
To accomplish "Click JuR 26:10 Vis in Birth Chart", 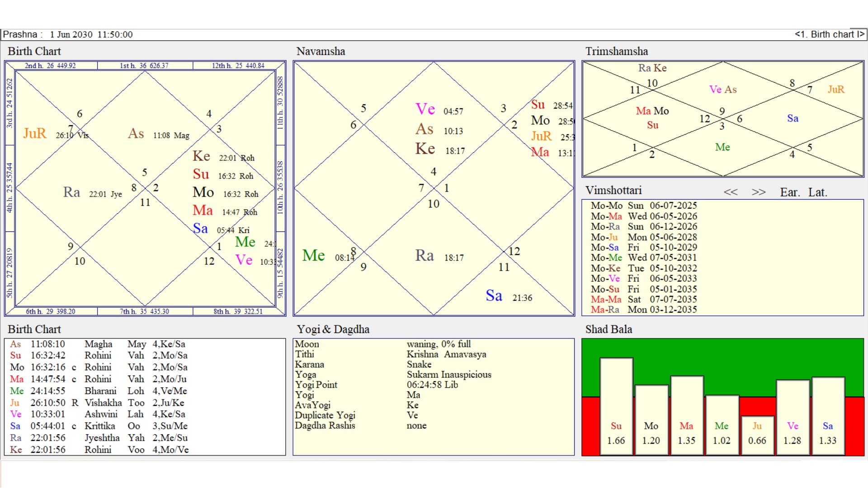I will [56, 134].
